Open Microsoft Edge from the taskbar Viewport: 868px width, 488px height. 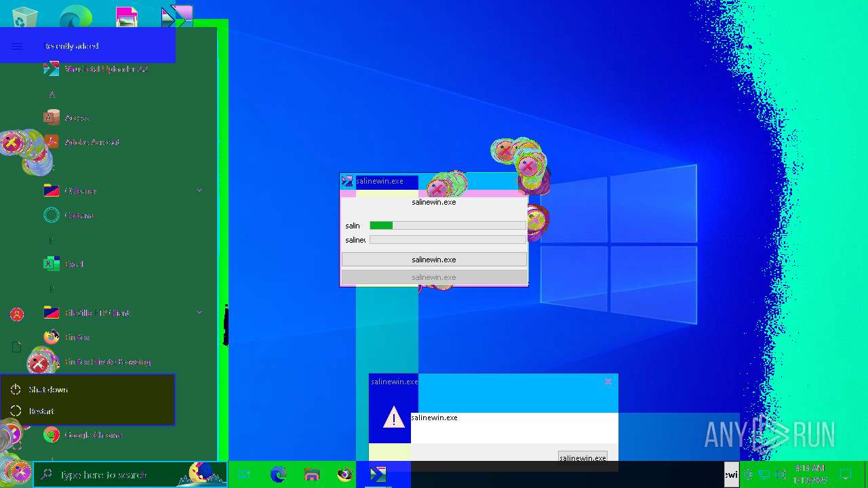278,474
